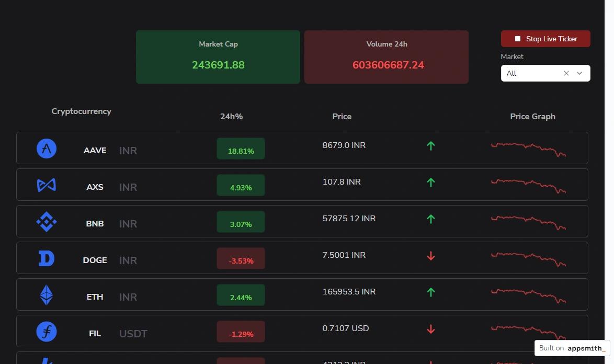Click the 8679.0 INR price
Screen dimensions: 614x364
click(x=344, y=145)
